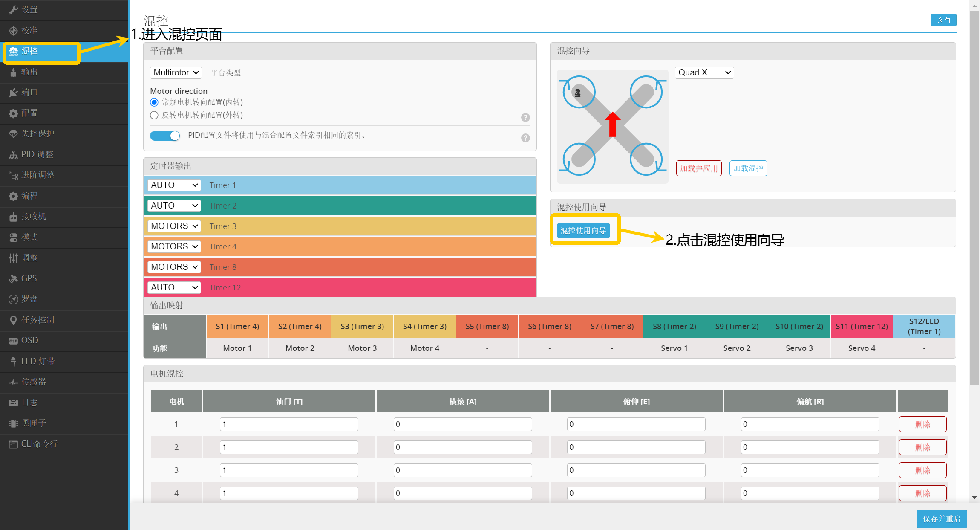980x530 pixels.
Task: Click the 失控保护 parachute icon
Action: (x=13, y=134)
